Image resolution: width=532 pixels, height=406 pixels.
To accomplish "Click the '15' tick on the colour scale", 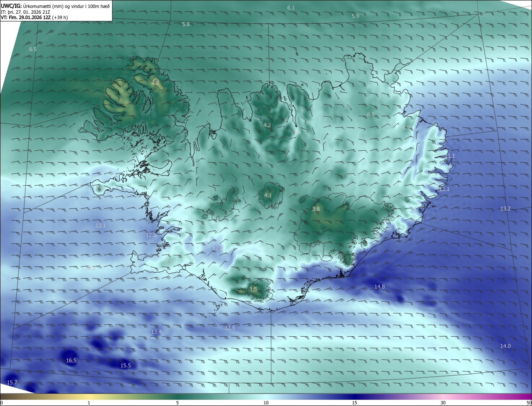I will (355, 403).
